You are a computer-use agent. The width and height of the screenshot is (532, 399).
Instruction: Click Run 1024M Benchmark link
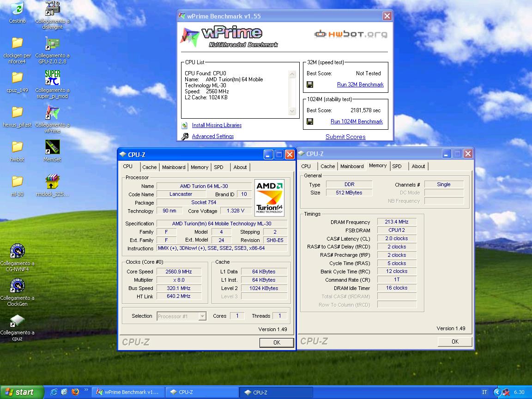click(357, 121)
